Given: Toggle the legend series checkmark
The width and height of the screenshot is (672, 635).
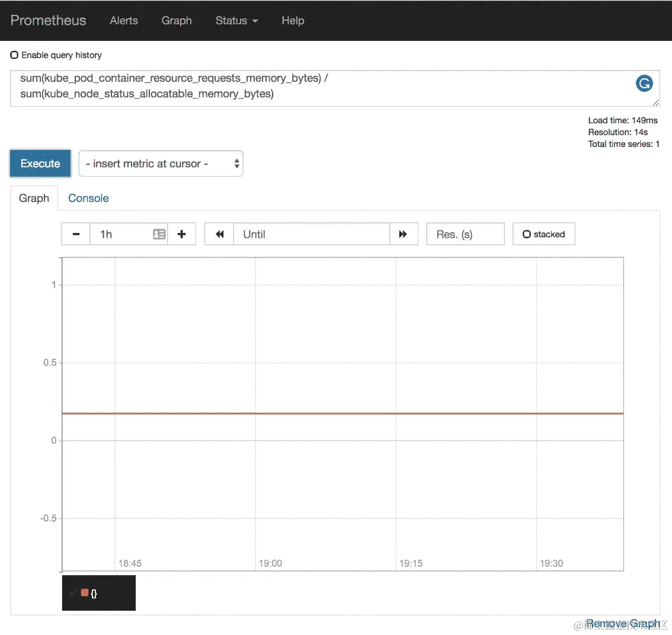Looking at the screenshot, I should (x=73, y=593).
